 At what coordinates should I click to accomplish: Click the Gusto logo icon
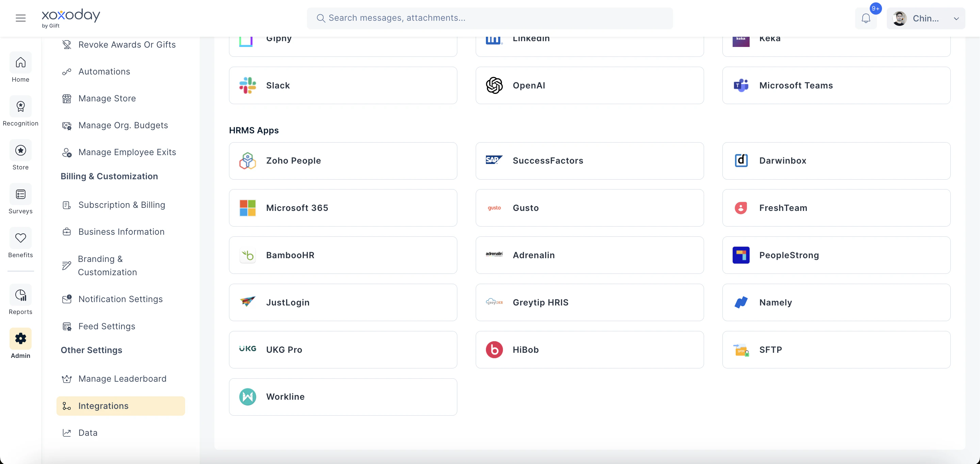pyautogui.click(x=494, y=208)
